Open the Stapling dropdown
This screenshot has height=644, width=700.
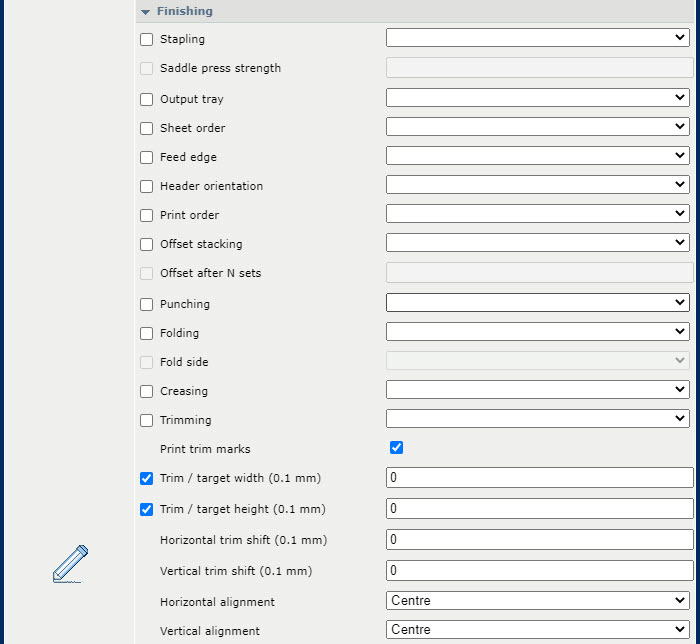[538, 38]
